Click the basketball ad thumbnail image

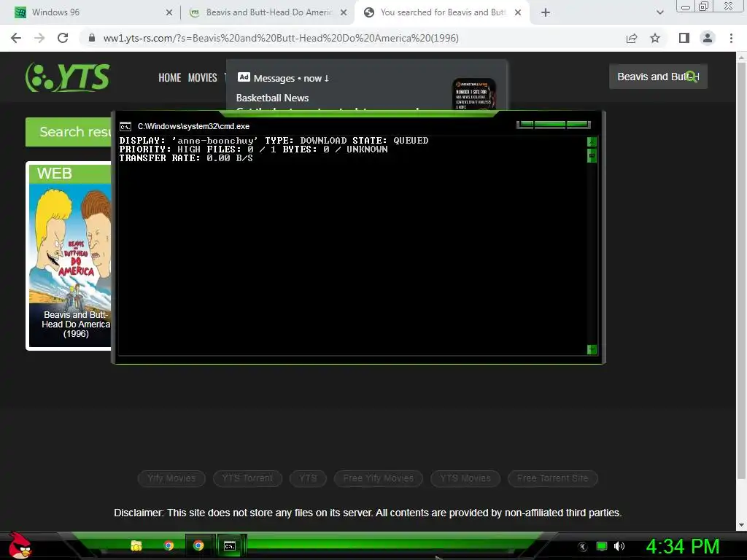474,94
